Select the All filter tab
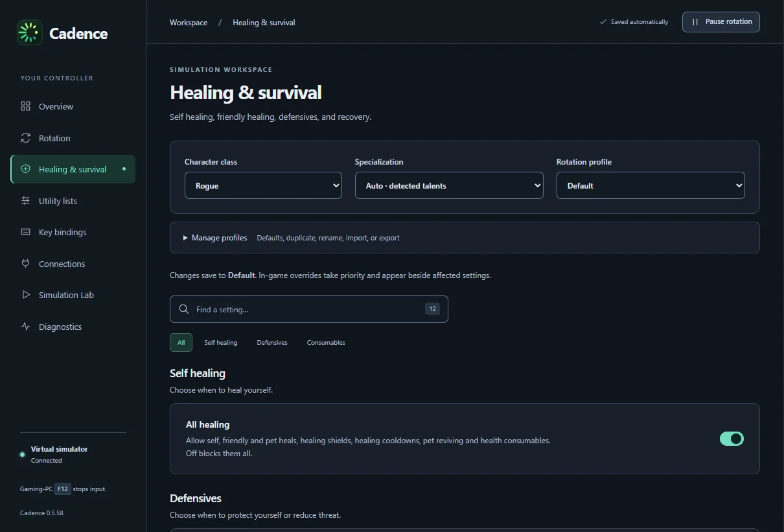Viewport: 784px width, 532px height. (x=181, y=342)
